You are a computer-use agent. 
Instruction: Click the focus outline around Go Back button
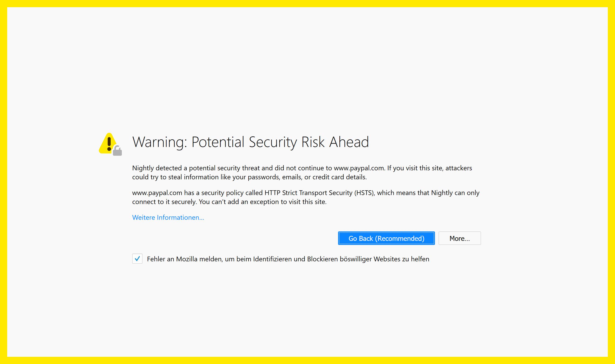[x=386, y=232]
